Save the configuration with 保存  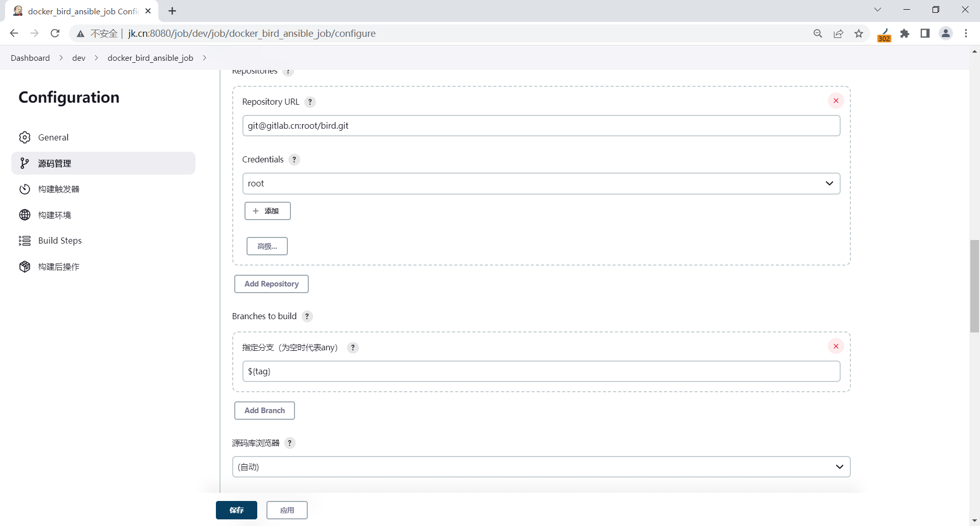(236, 510)
